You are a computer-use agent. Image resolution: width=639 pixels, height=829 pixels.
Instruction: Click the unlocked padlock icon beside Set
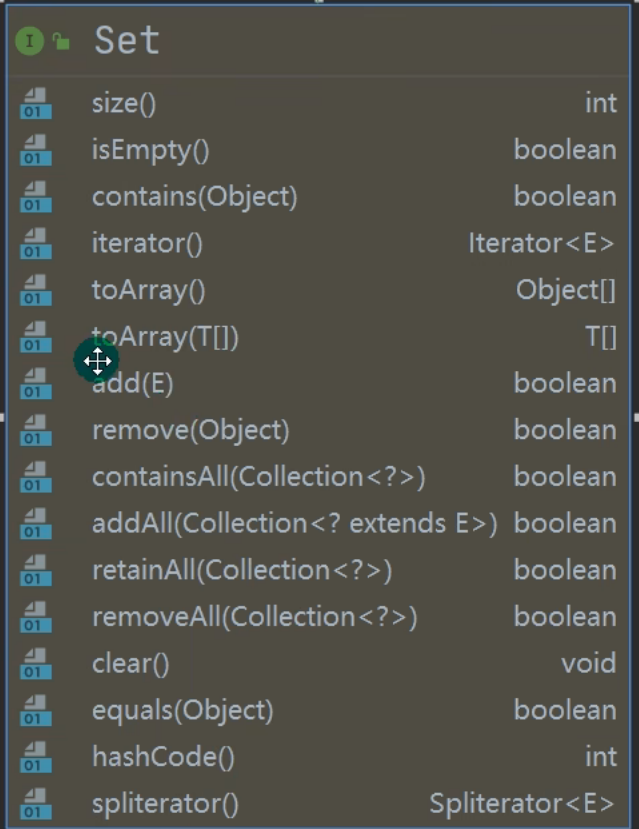pos(61,42)
